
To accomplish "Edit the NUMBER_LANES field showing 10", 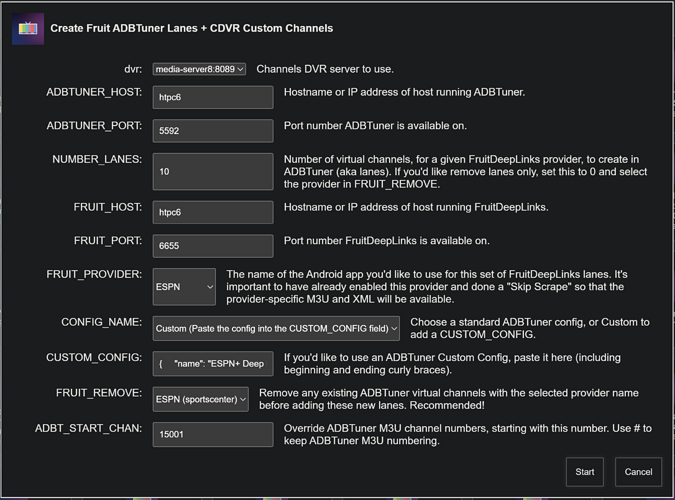I will click(x=213, y=171).
